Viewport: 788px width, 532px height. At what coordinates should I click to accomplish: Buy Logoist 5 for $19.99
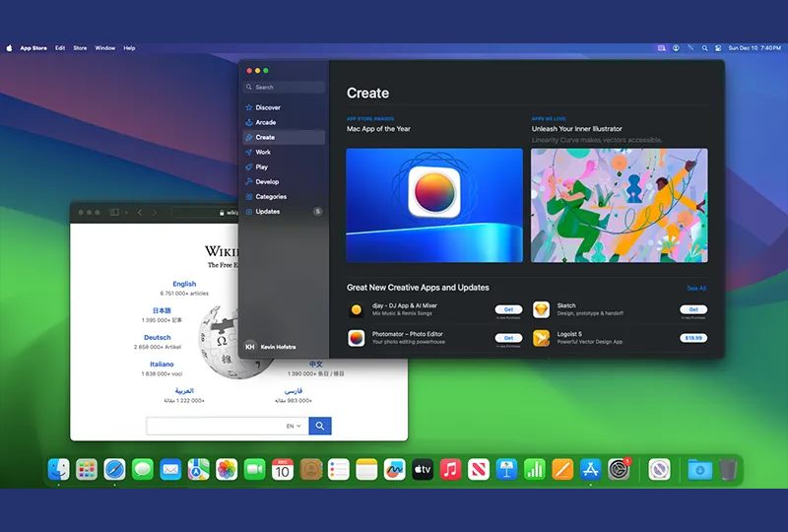(693, 338)
